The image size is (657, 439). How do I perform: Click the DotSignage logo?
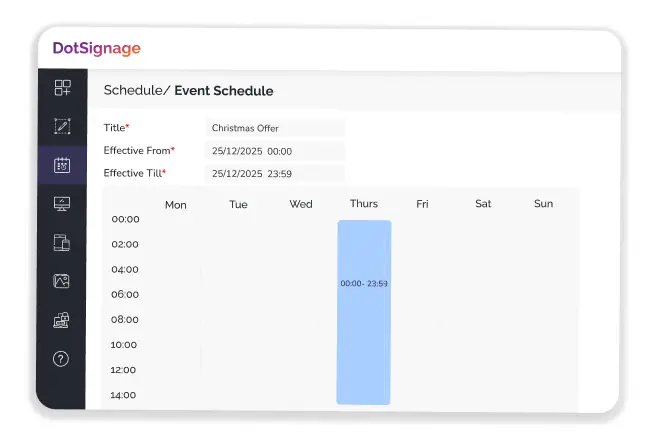(96, 48)
